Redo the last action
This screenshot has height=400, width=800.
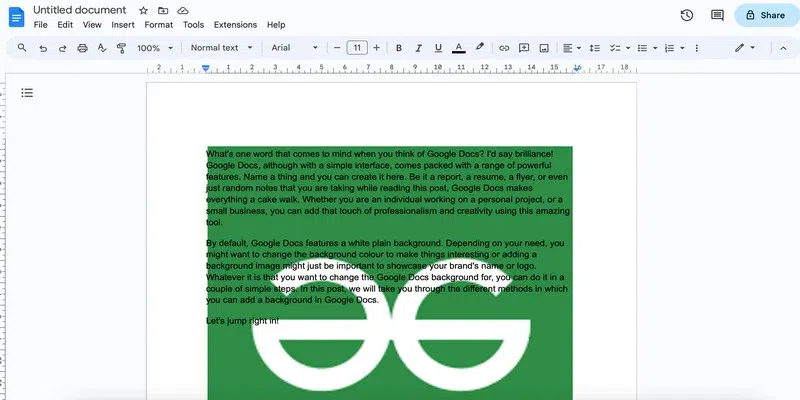(x=62, y=48)
